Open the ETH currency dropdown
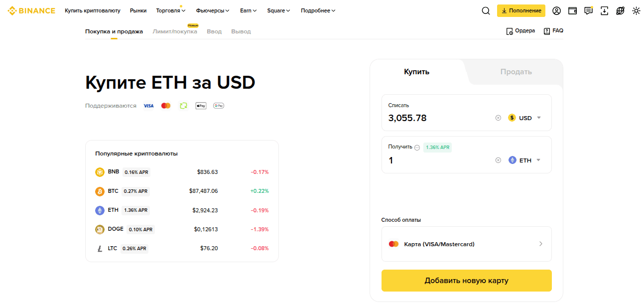Image resolution: width=644 pixels, height=306 pixels. point(524,160)
